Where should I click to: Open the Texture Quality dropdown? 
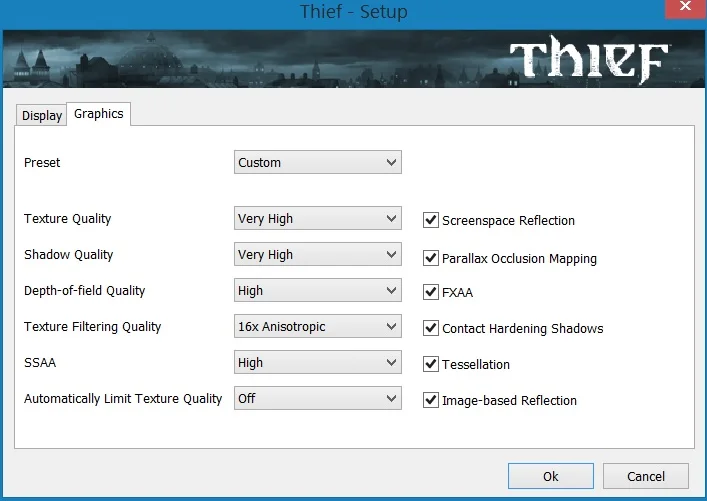click(x=317, y=218)
